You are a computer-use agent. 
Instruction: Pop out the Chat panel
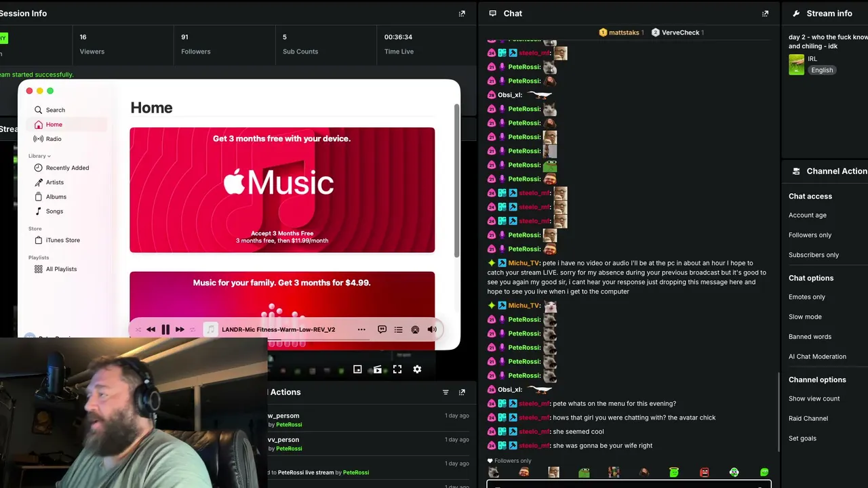(766, 14)
